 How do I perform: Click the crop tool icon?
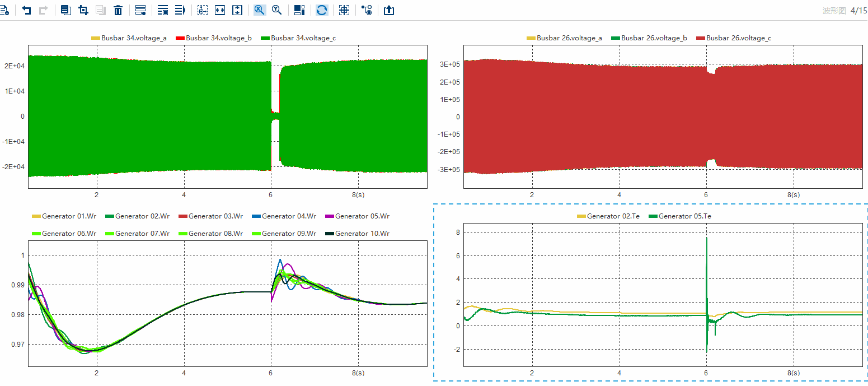83,10
